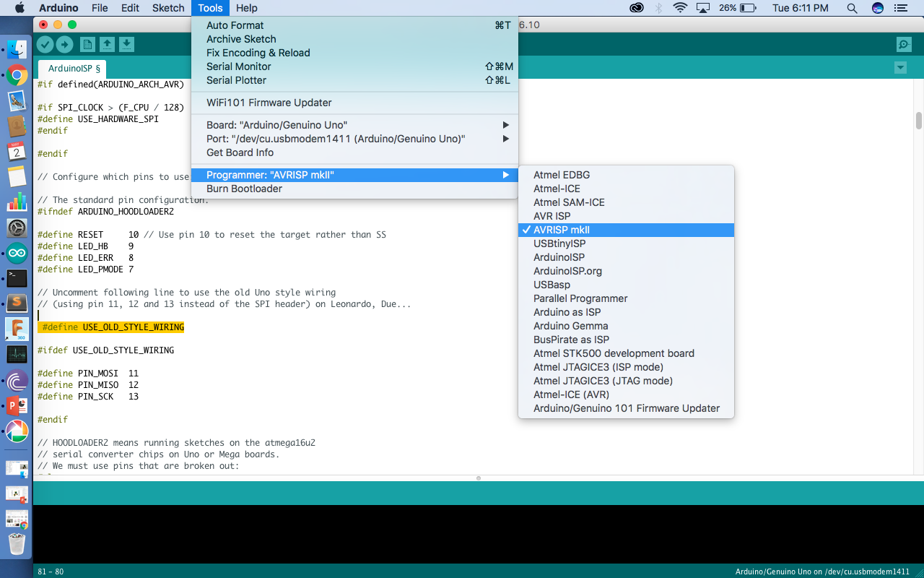Choose WiFi101 Firmware Updater
The width and height of the screenshot is (924, 578).
(354, 103)
